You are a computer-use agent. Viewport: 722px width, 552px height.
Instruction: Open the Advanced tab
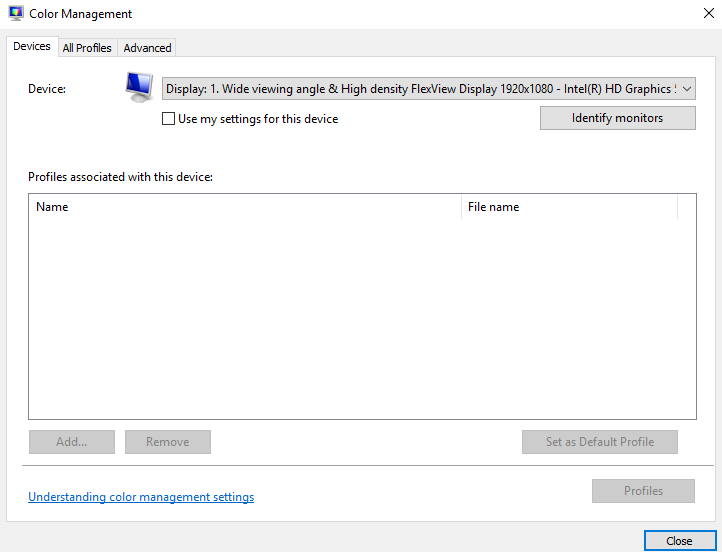147,48
